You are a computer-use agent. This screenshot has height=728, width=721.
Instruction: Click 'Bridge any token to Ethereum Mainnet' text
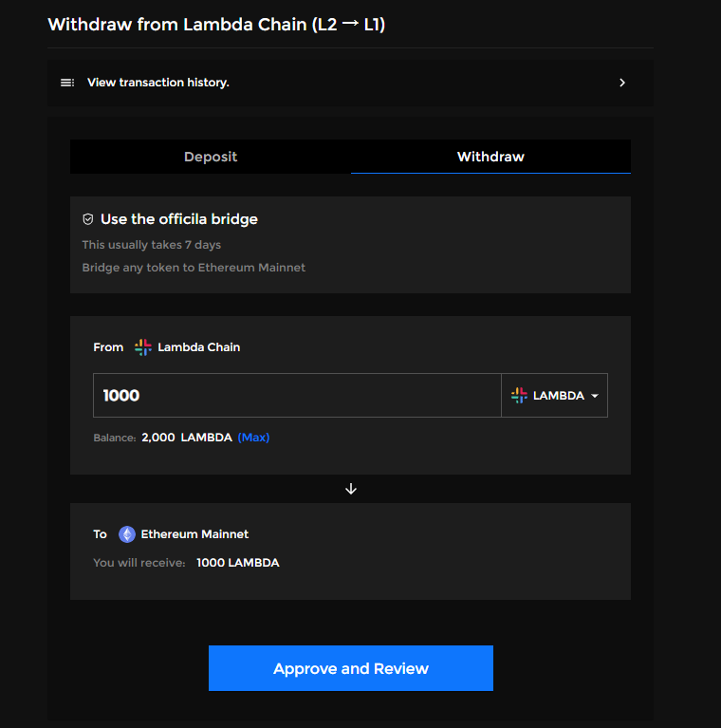pos(194,268)
